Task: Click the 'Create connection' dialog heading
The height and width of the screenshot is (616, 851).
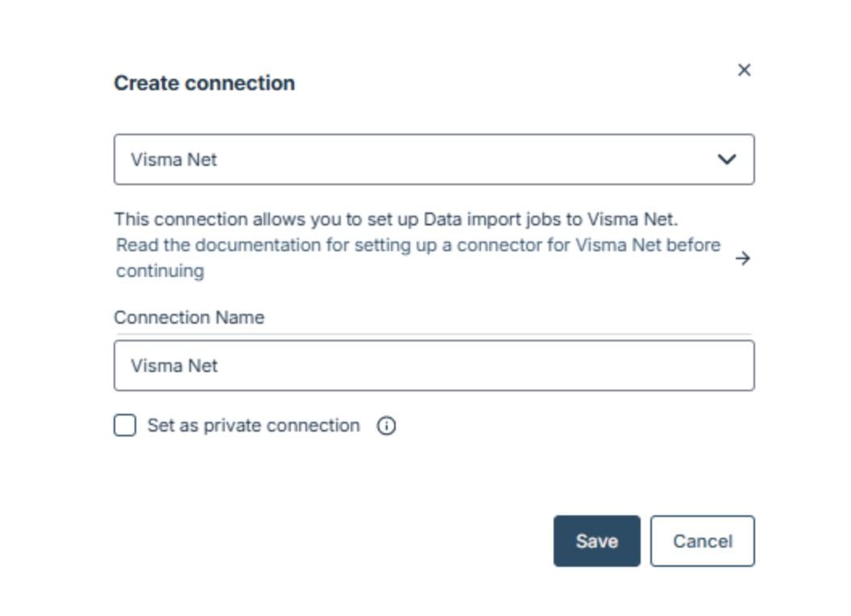Action: pyautogui.click(x=204, y=83)
